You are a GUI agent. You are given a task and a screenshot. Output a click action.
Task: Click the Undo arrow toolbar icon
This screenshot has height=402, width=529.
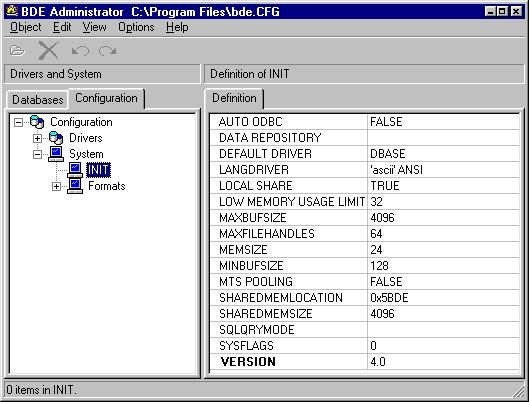(80, 51)
